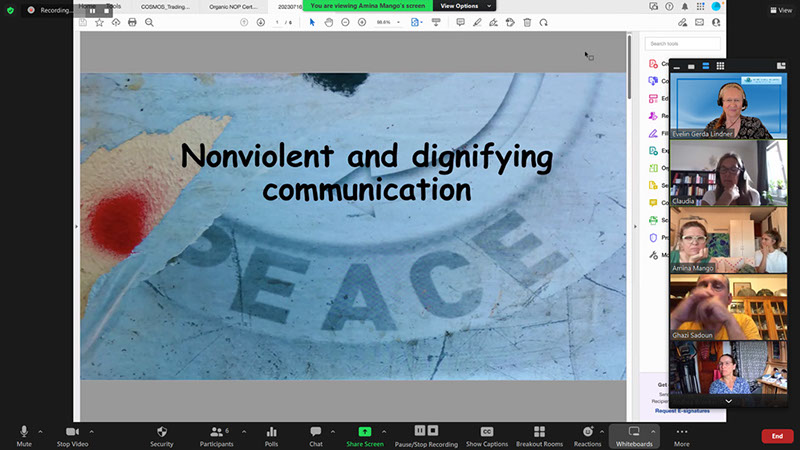Stop recording from top-left recording indicator
The image size is (800, 450).
point(106,10)
